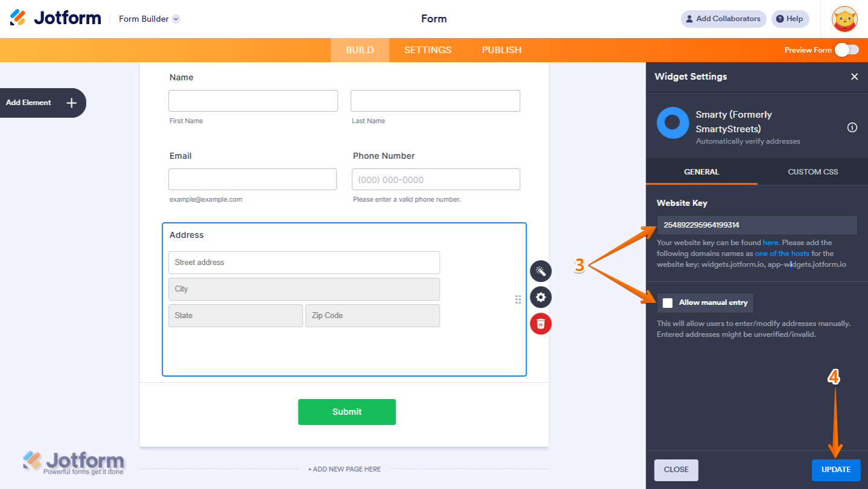Click the green Submit button
This screenshot has height=489, width=868.
(x=346, y=412)
